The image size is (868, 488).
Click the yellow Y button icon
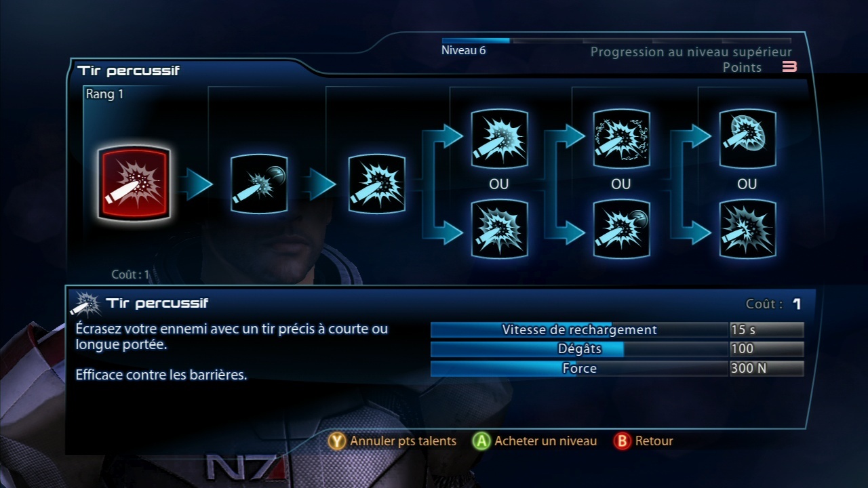(x=337, y=441)
